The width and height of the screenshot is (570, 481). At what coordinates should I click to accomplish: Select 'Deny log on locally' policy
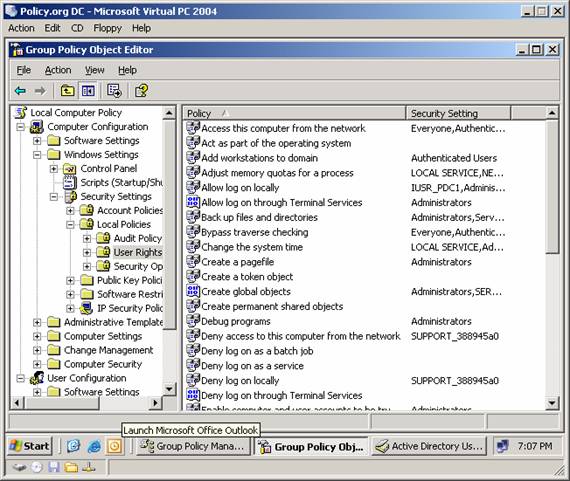pyautogui.click(x=240, y=381)
